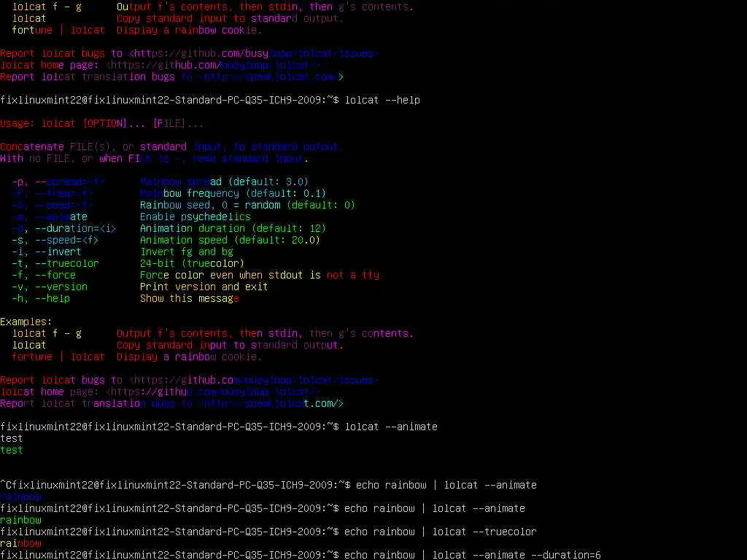Click the "Enable psychedelics" description
The image size is (747, 560).
[x=196, y=217]
